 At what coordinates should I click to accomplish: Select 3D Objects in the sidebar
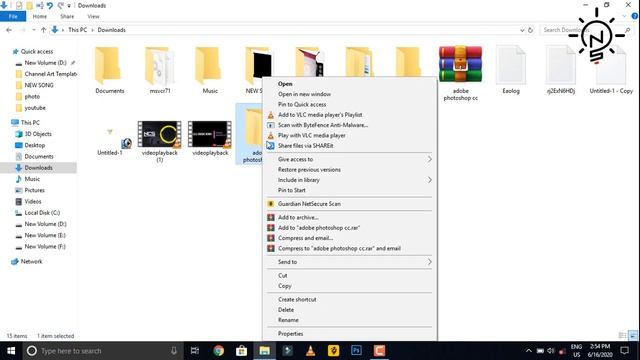(38, 134)
